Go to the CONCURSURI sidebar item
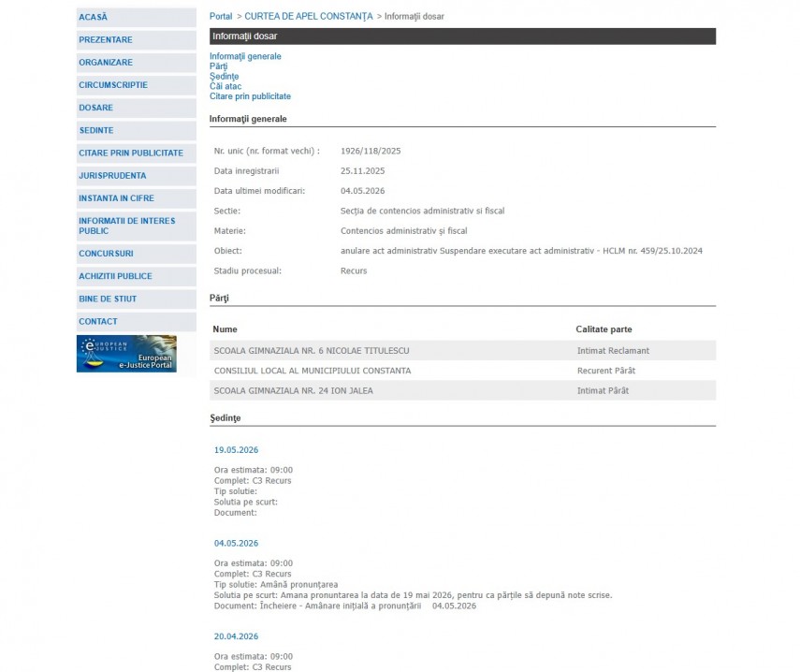 [x=137, y=254]
